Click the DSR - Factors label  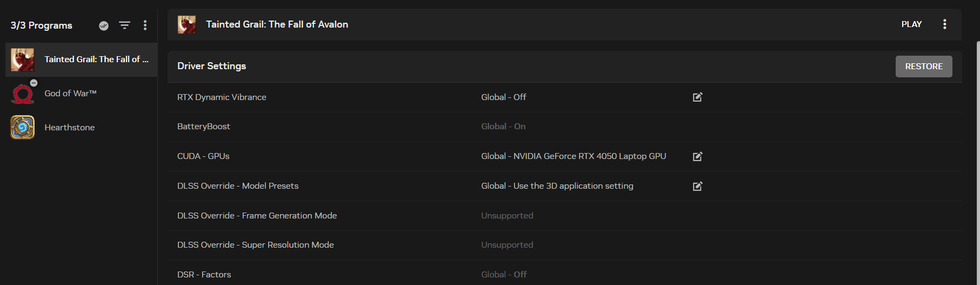click(204, 275)
